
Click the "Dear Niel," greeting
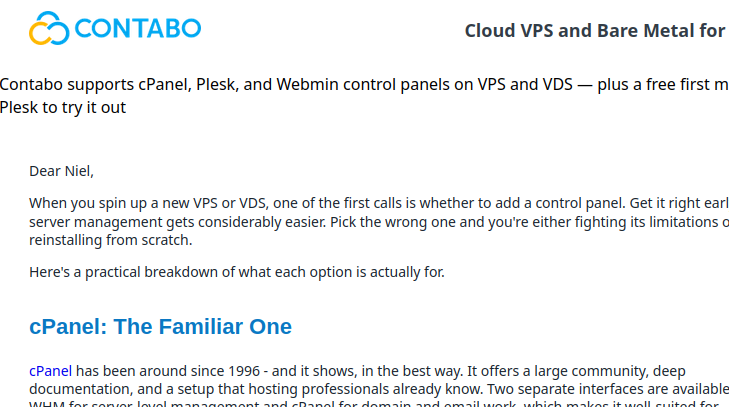67,170
